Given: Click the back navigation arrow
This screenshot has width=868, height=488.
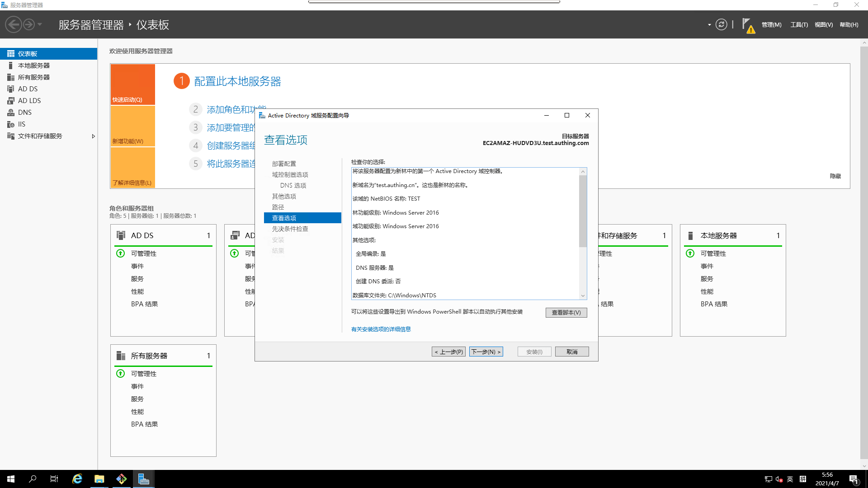Looking at the screenshot, I should [x=14, y=24].
